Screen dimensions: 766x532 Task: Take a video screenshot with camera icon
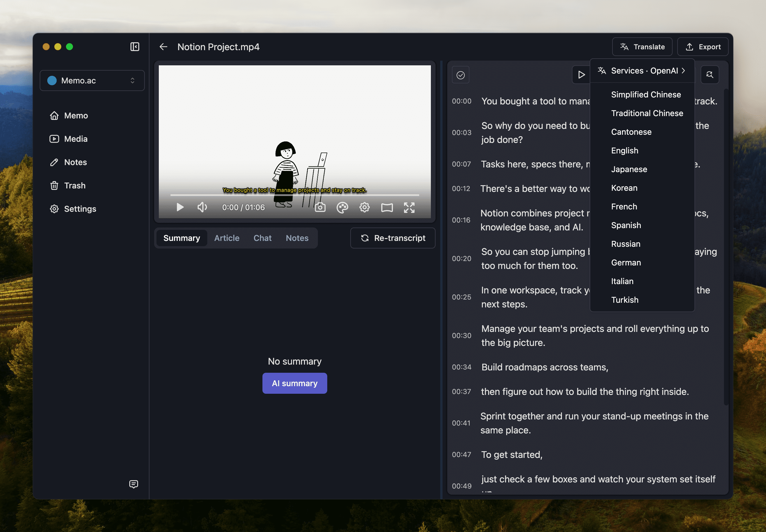pos(320,207)
